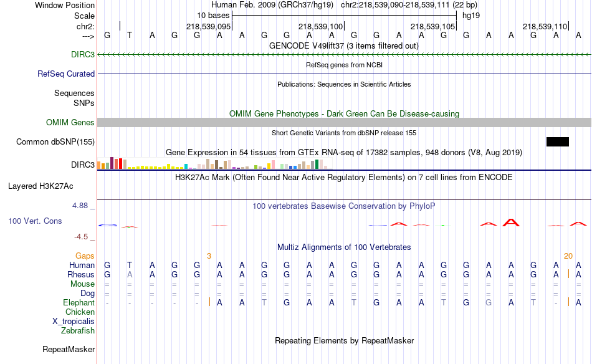Click the 218,539,110 coordinate label

click(545, 26)
